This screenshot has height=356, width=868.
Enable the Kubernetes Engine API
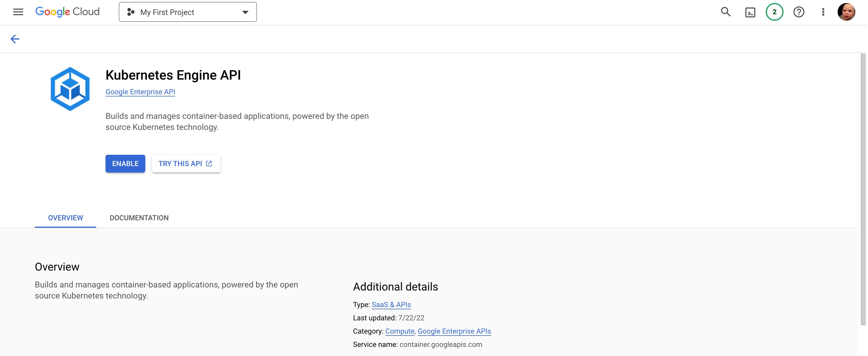125,164
